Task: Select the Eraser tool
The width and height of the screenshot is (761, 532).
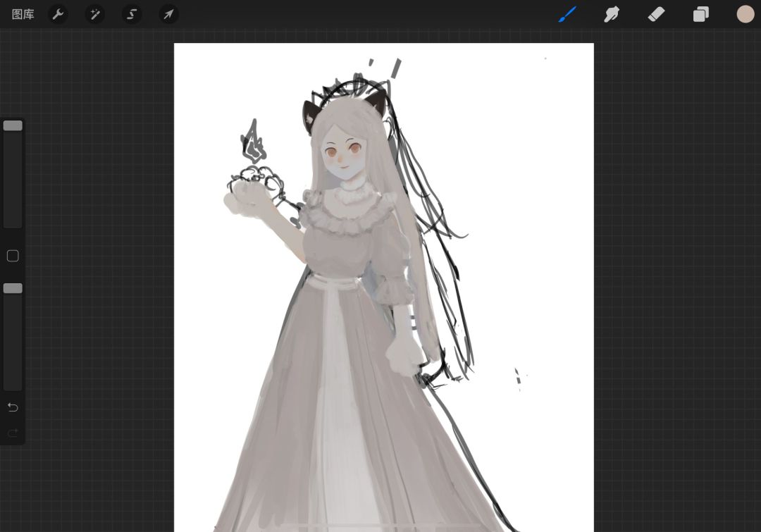Action: click(x=656, y=14)
